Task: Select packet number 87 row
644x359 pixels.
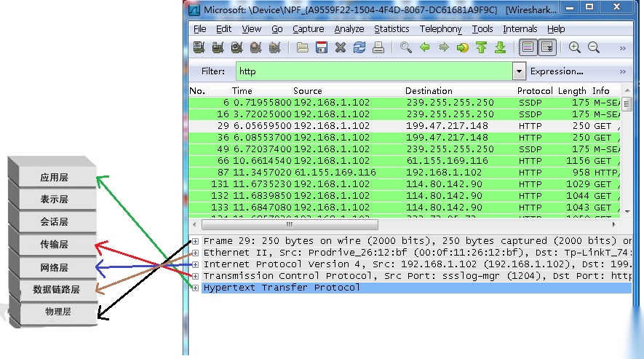Action: click(404, 173)
